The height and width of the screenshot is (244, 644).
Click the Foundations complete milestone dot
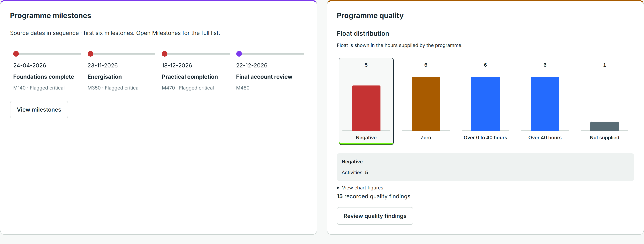(x=16, y=54)
